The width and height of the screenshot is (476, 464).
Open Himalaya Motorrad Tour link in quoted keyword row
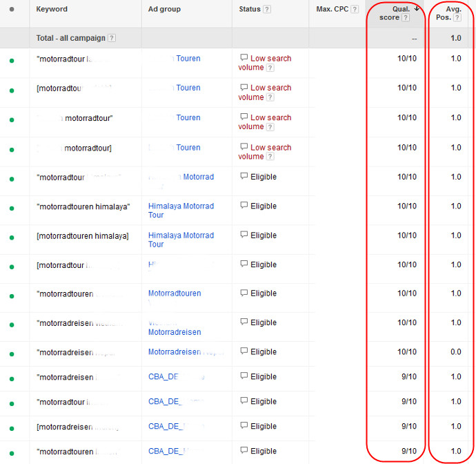click(181, 210)
